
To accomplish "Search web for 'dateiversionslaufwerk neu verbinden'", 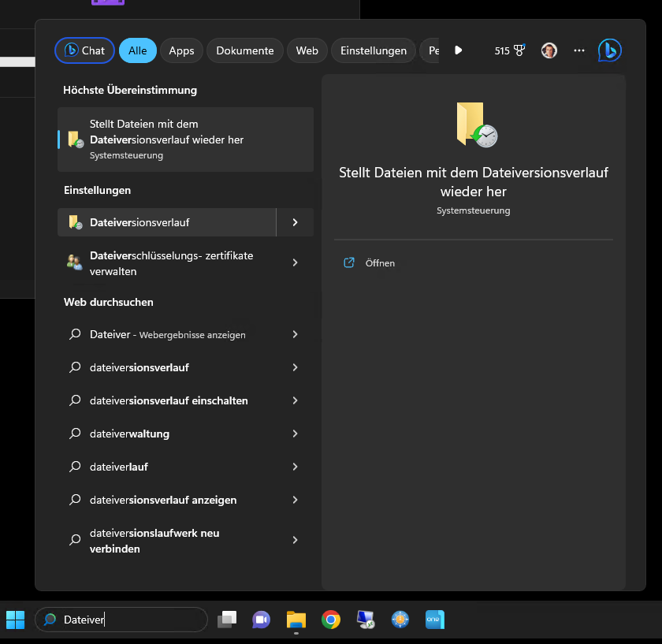I will pyautogui.click(x=167, y=541).
